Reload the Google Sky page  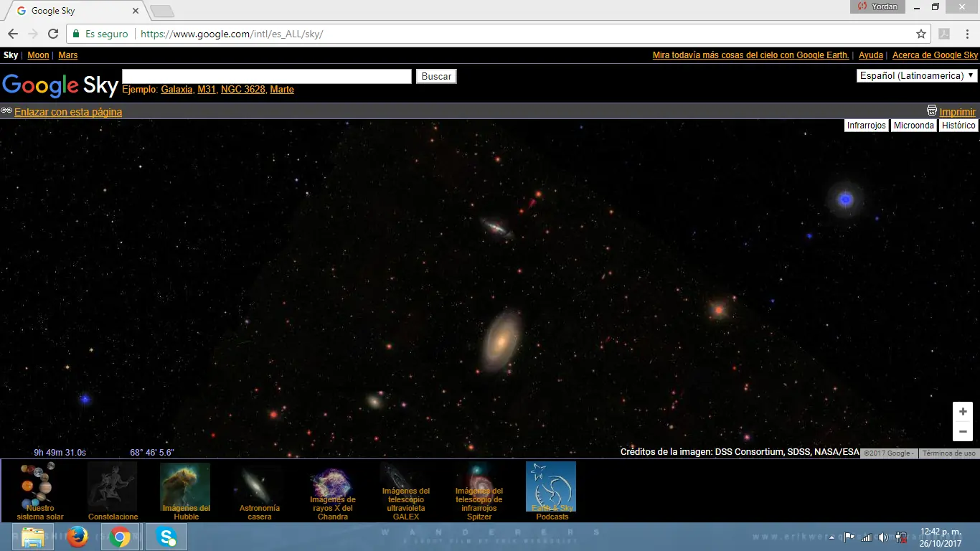tap(53, 34)
